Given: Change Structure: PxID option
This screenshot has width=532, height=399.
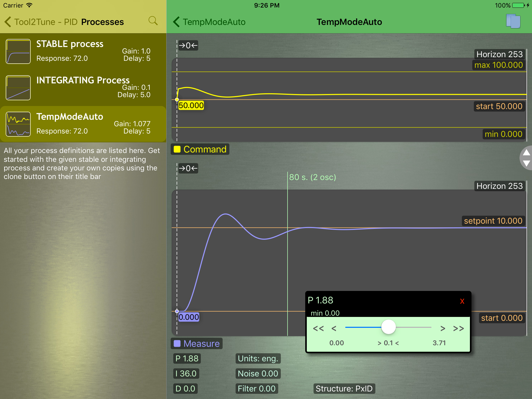Looking at the screenshot, I should coord(344,389).
